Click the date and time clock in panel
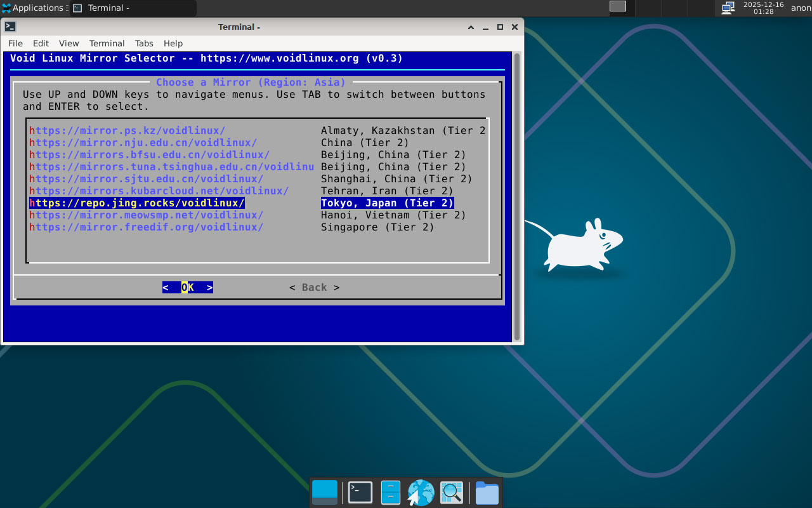This screenshot has width=812, height=508. point(763,8)
